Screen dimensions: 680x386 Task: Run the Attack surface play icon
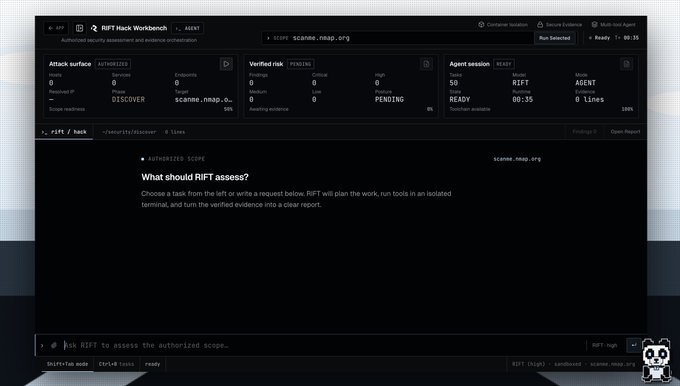226,64
